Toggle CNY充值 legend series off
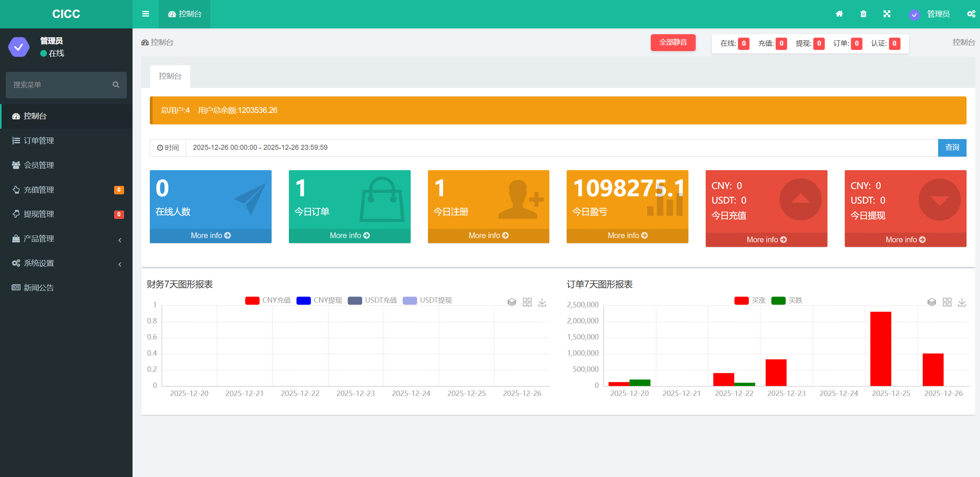The height and width of the screenshot is (477, 980). (x=268, y=300)
